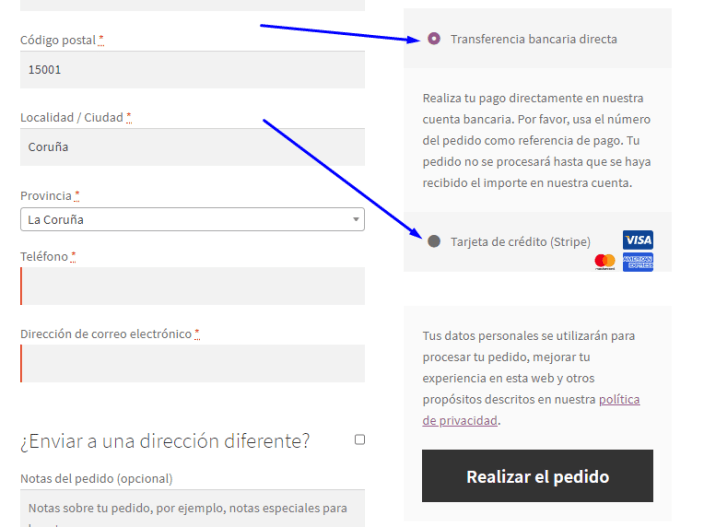Click the Localidad / Ciudad field with Coruña
This screenshot has height=527, width=704.
tap(192, 147)
